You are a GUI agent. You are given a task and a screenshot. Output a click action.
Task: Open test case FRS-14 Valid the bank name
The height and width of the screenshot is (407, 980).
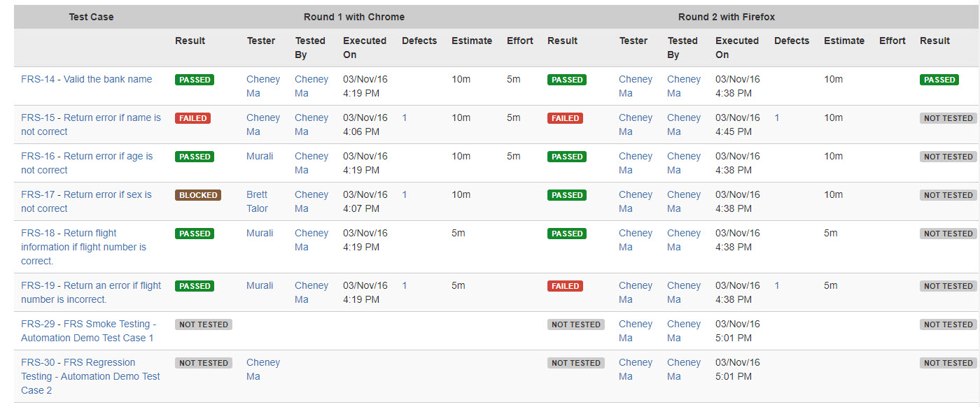click(x=86, y=79)
